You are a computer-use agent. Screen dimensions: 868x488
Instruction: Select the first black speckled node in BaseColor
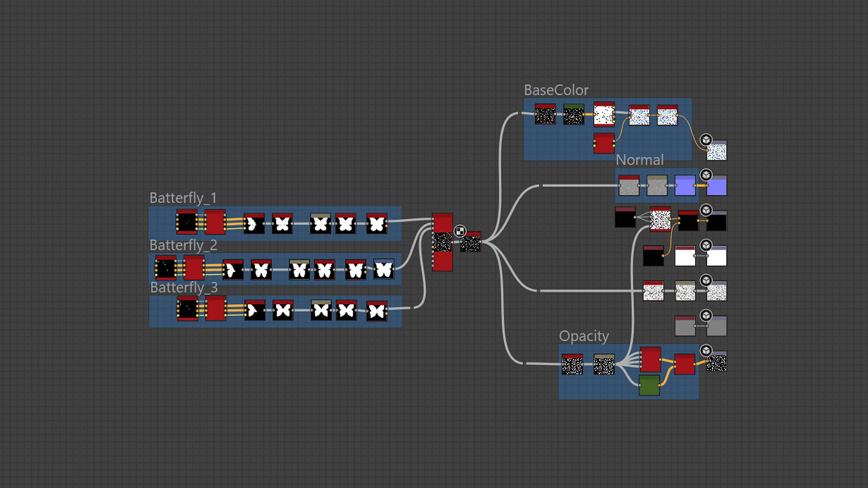[x=545, y=114]
